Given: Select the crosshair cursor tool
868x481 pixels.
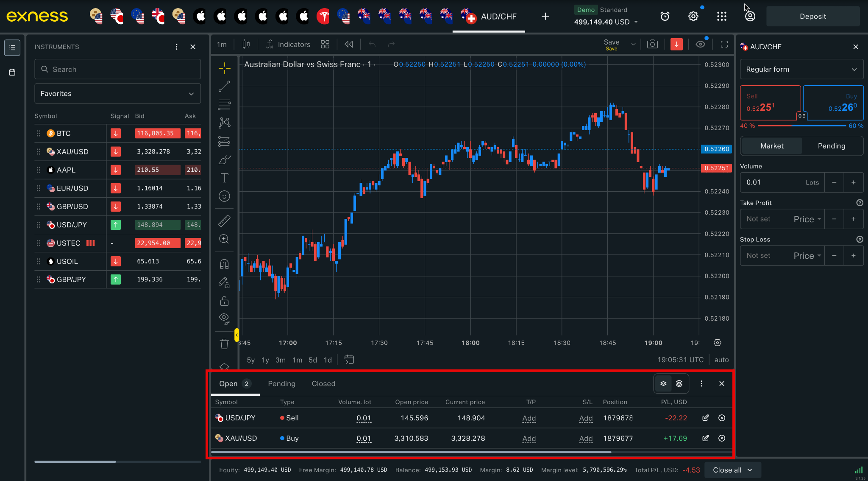Looking at the screenshot, I should pos(224,68).
